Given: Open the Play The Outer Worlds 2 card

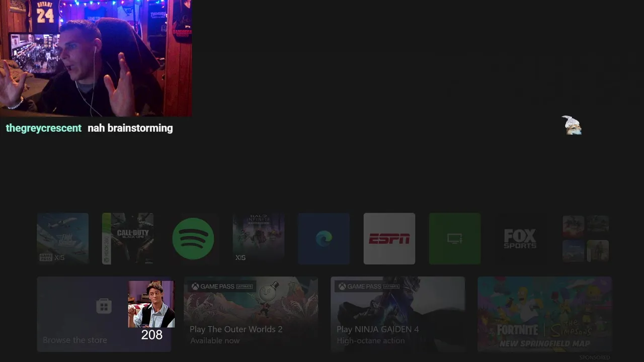Looking at the screenshot, I should coord(251,314).
